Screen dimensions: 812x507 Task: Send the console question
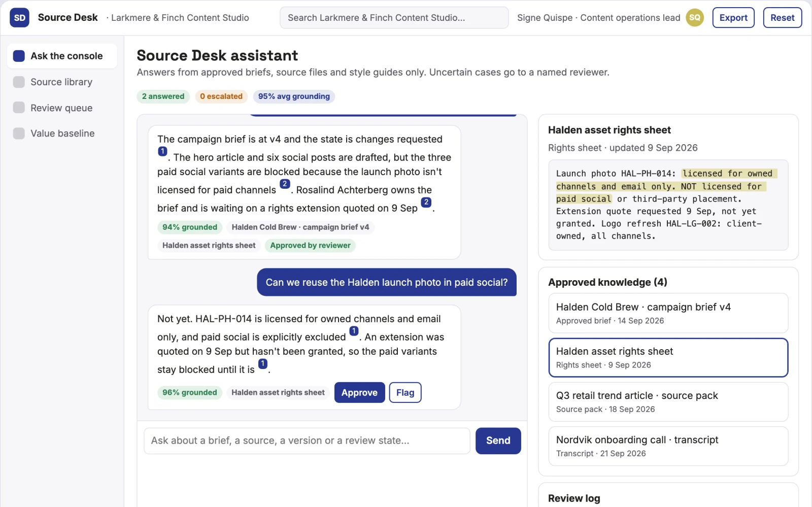pyautogui.click(x=498, y=441)
